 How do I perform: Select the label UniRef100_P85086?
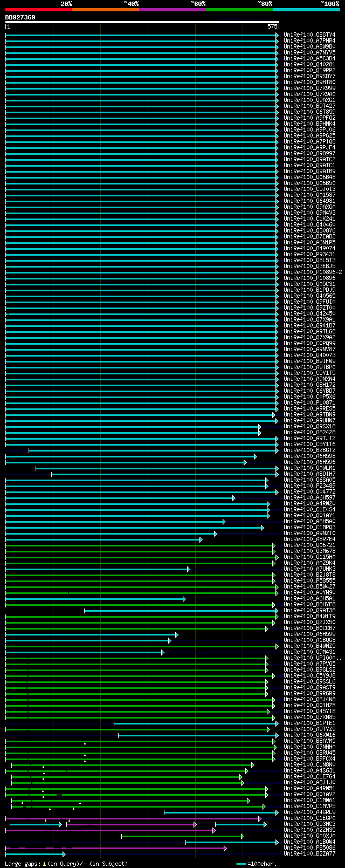tap(309, 848)
